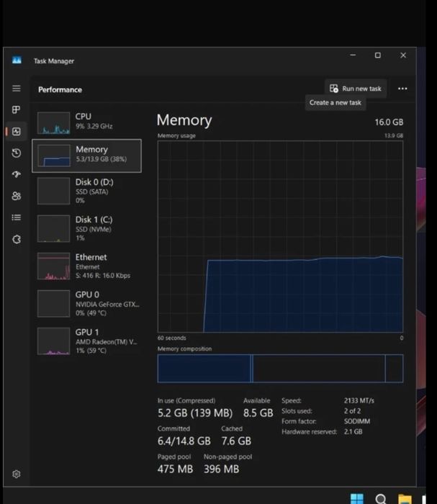This screenshot has height=504, width=437.
Task: Minimize the Task Manager window
Action: [353, 55]
